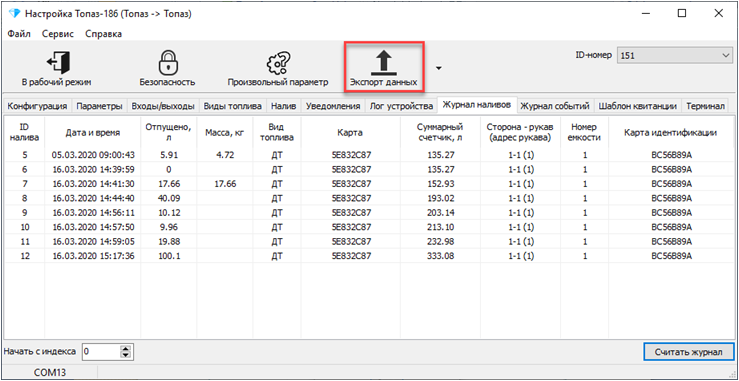This screenshot has width=739, height=381.
Task: Decrease the Начать с индекса spinner value
Action: point(125,355)
